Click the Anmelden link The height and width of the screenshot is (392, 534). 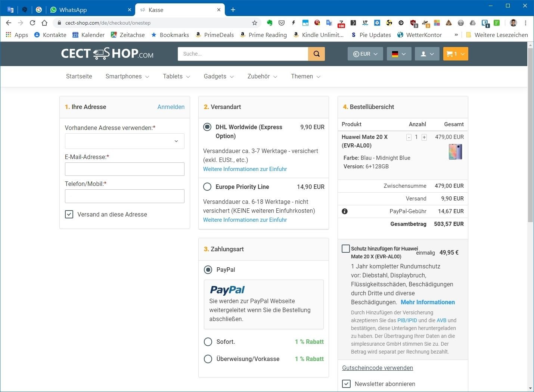coord(171,107)
